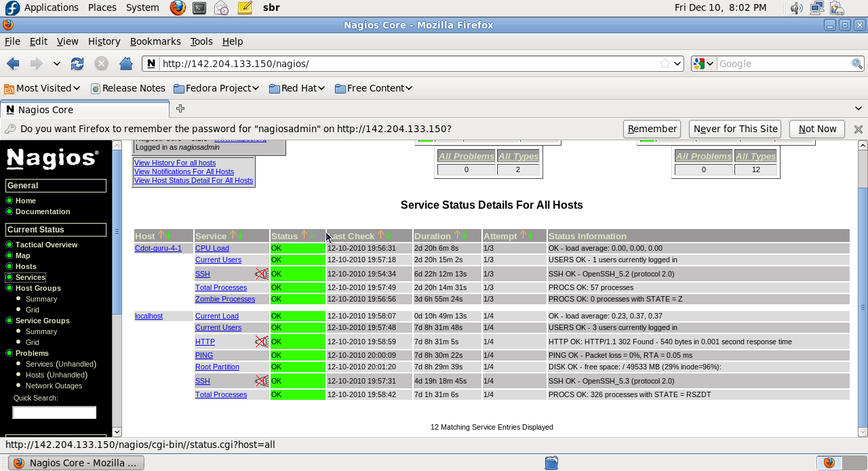Open the Root Partition service link

(217, 367)
